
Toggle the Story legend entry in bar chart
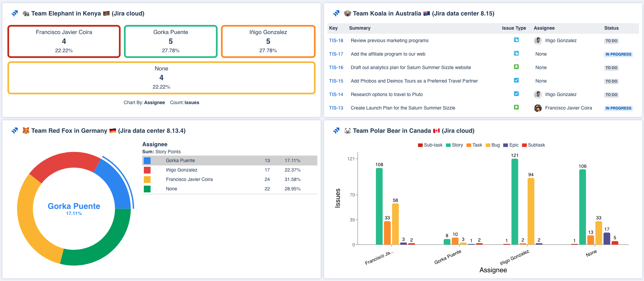[x=454, y=145]
